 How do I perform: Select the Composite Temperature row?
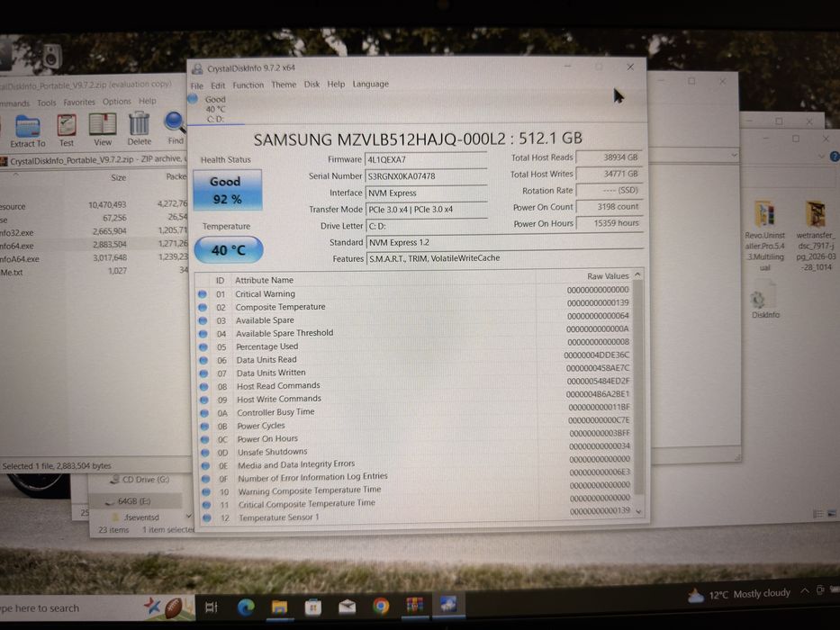coord(415,306)
